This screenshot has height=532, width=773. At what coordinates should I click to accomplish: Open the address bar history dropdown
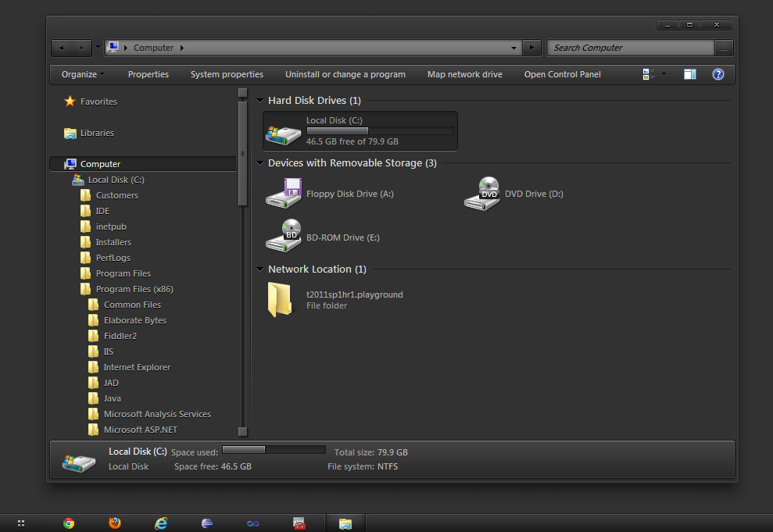click(x=512, y=48)
